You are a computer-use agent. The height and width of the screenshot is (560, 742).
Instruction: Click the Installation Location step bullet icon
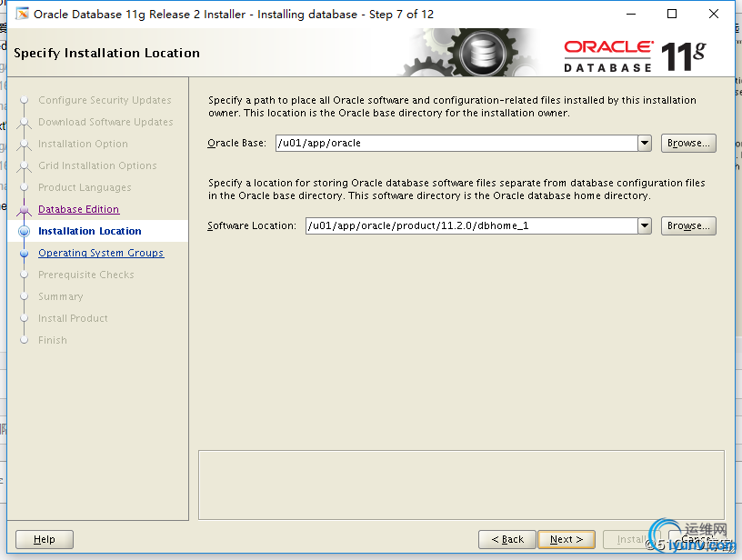(x=25, y=231)
